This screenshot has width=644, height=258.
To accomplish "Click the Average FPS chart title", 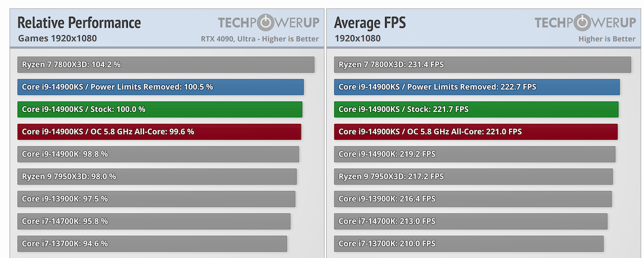I will (370, 22).
